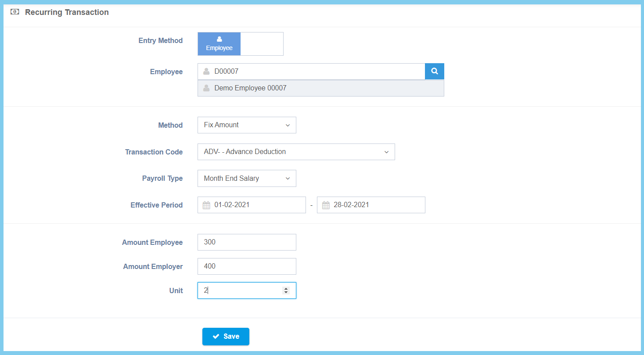This screenshot has height=355, width=644.
Task: Open the Payroll Type dropdown
Action: 247,179
